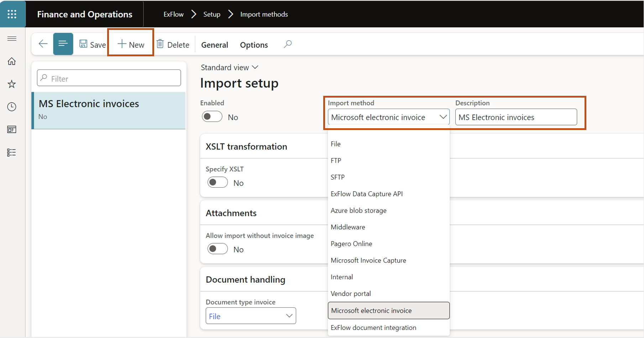Expand the navigation pane hamburger menu
This screenshot has width=644, height=338.
(x=12, y=38)
